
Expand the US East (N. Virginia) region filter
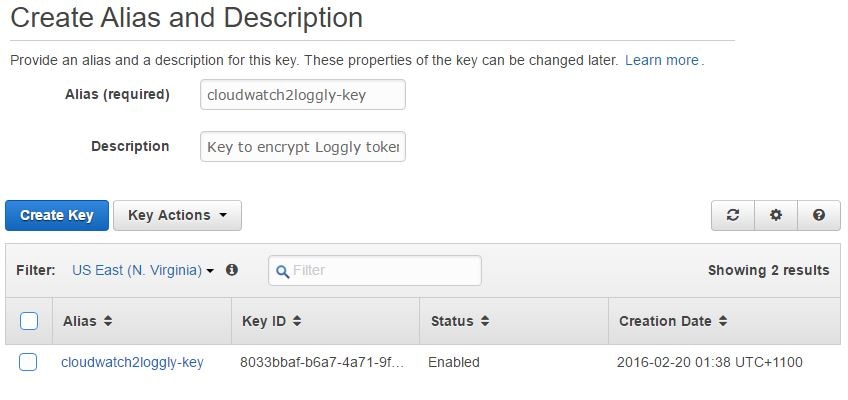tap(143, 270)
